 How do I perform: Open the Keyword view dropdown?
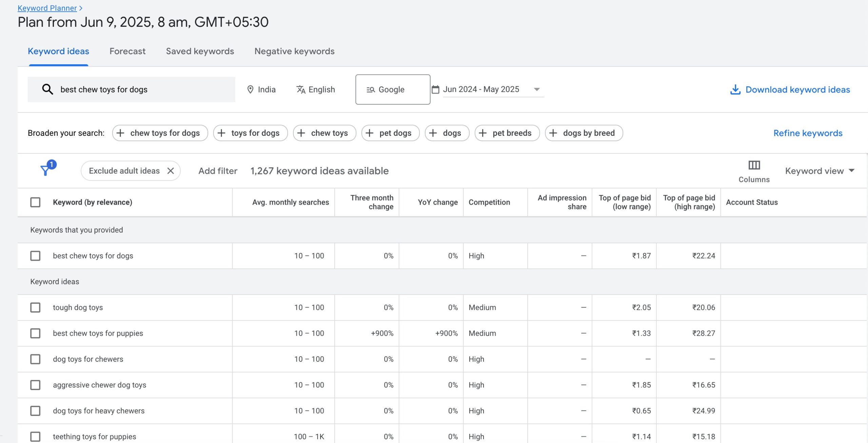point(820,171)
